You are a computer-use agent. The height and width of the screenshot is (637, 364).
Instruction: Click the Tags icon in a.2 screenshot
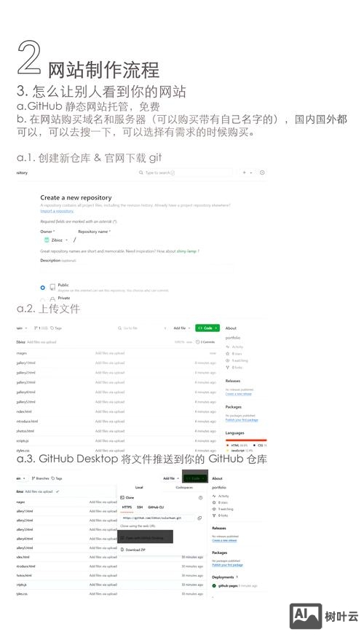pos(52,328)
